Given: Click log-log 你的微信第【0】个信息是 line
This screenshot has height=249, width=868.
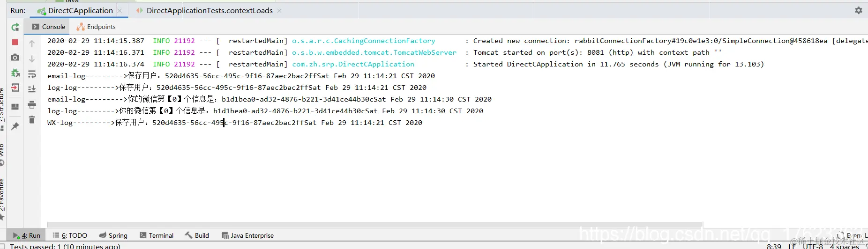Looking at the screenshot, I should (x=265, y=111).
